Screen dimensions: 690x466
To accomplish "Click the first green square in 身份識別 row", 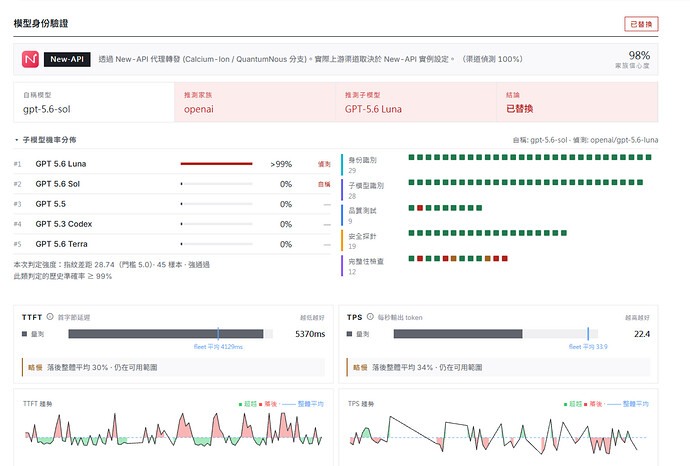I will click(x=411, y=157).
